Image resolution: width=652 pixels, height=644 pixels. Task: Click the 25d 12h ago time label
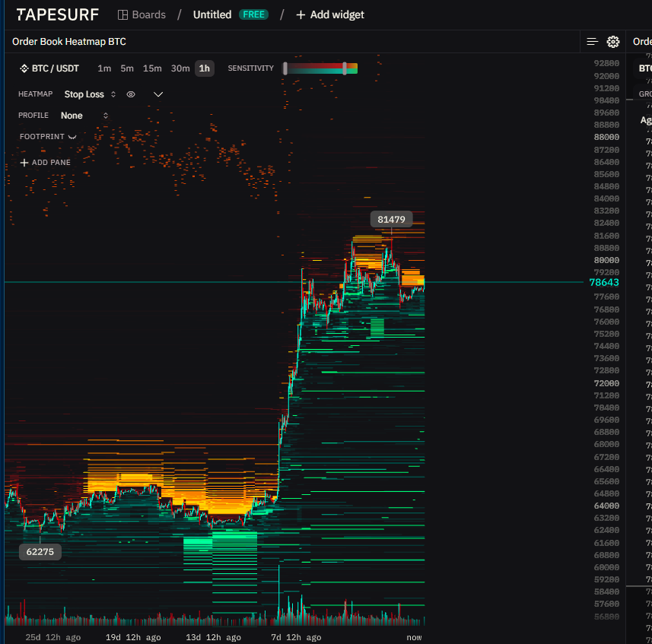point(53,637)
